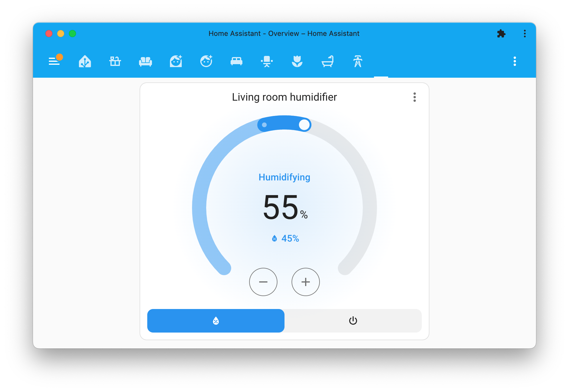
Task: Open Chrome's three-dot browser menu
Action: pos(525,34)
